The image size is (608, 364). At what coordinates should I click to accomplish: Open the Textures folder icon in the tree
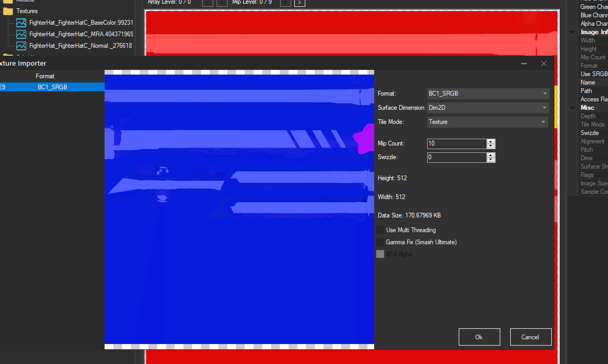coord(8,11)
